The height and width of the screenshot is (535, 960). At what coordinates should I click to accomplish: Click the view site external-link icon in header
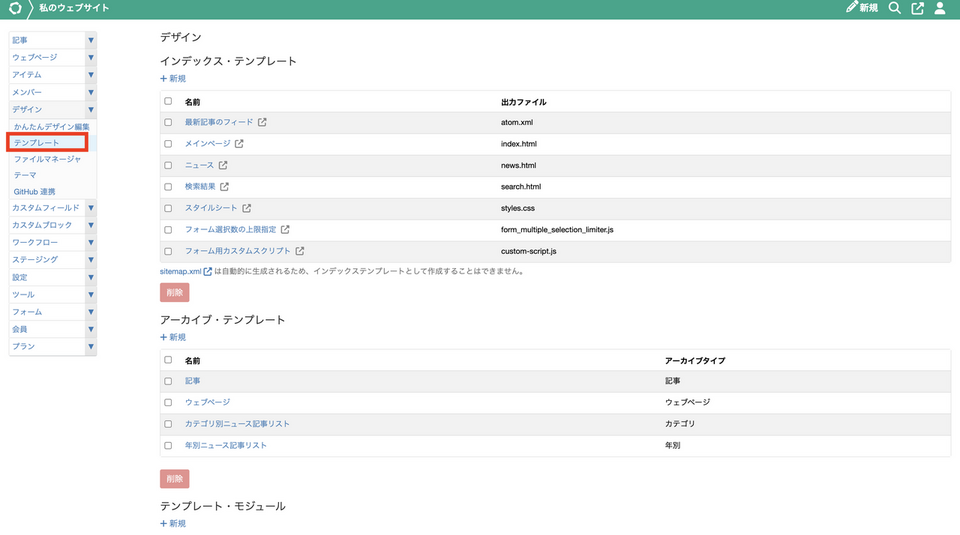pos(917,9)
